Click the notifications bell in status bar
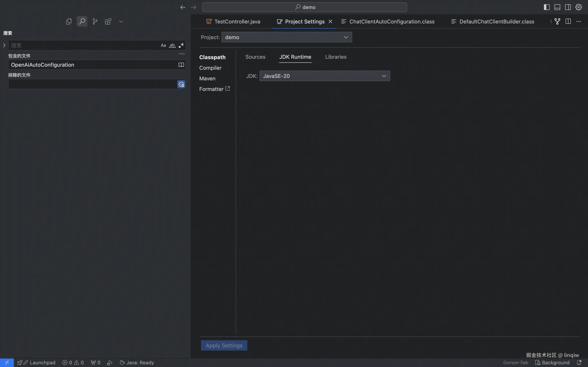This screenshot has width=588, height=367. pos(579,362)
